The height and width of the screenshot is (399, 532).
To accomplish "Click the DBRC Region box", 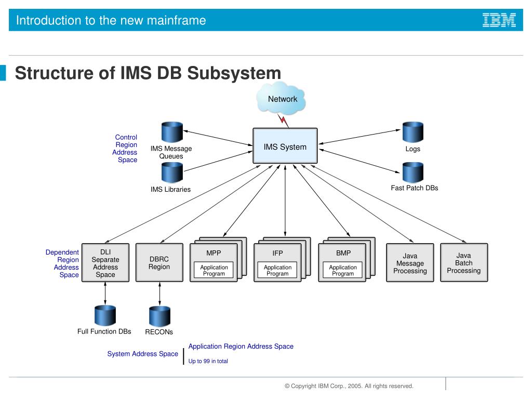I will coord(159,262).
